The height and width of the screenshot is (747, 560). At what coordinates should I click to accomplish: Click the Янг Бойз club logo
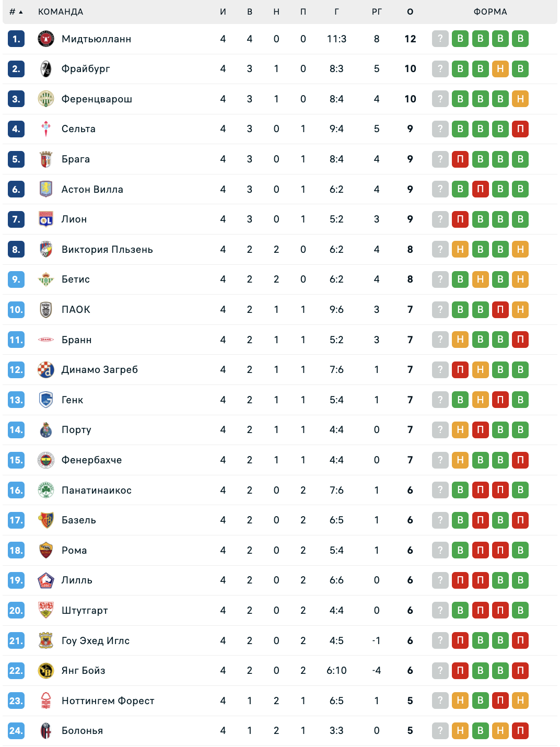click(46, 671)
